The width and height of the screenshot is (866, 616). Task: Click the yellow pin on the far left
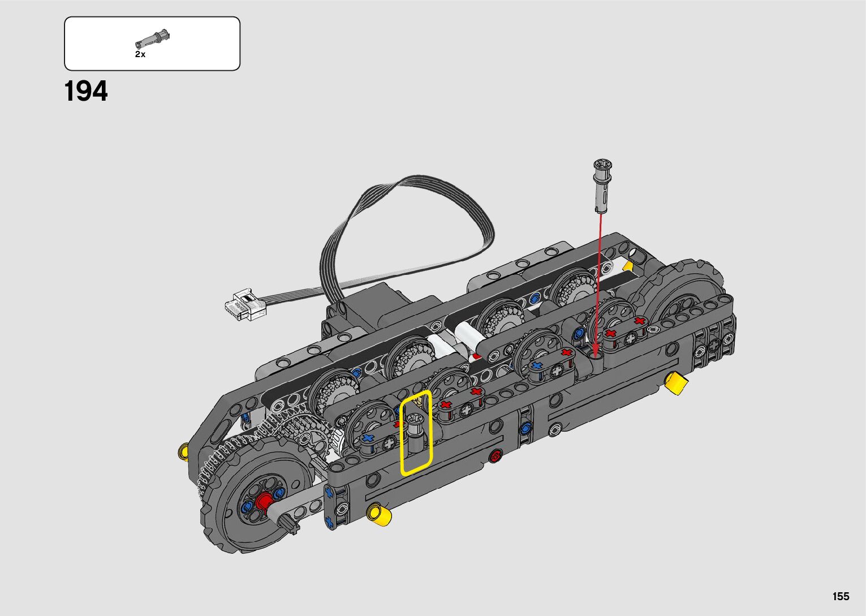[183, 451]
